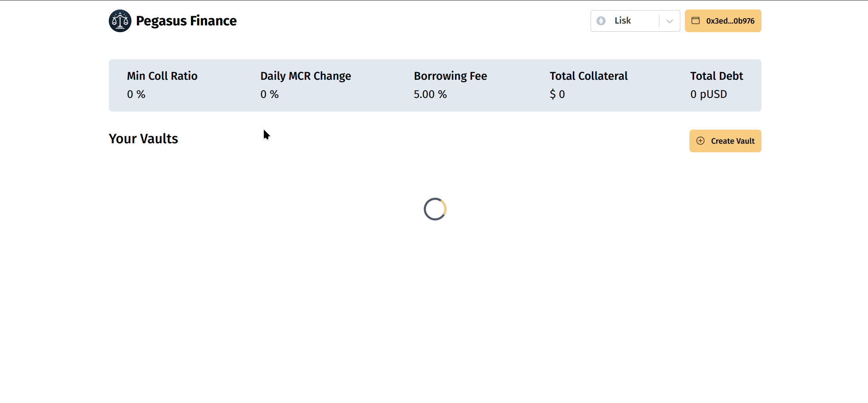This screenshot has height=403, width=868.
Task: Click the plus circle icon on Create Vault
Action: tap(700, 141)
